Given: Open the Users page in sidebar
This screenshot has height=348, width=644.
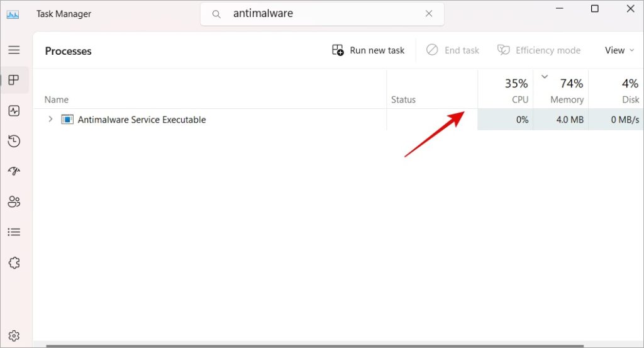Looking at the screenshot, I should coord(14,201).
